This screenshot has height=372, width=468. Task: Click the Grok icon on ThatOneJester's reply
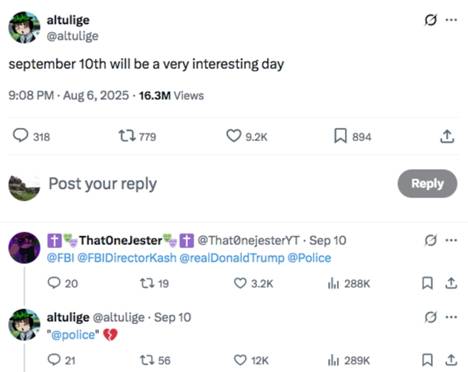tap(430, 240)
